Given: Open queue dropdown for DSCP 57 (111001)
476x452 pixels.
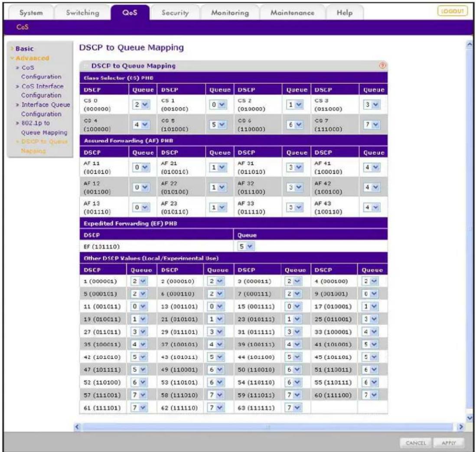Looking at the screenshot, I should [139, 395].
